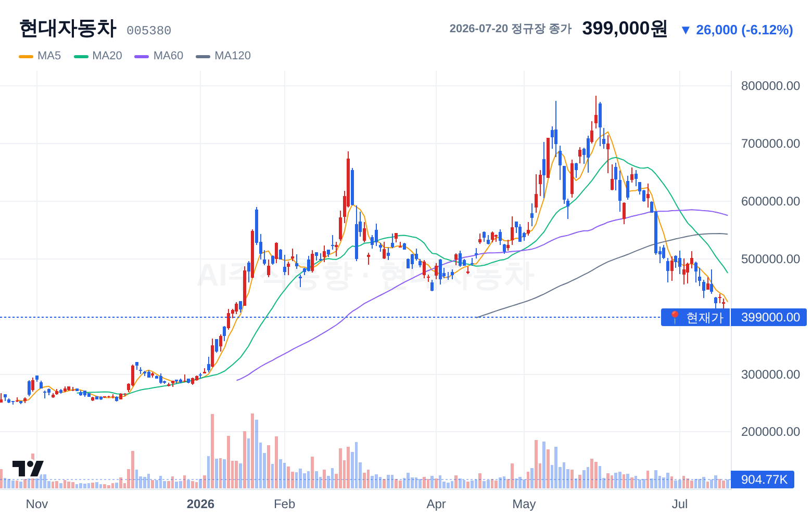Click the pin icon on 현재가 label
This screenshot has width=812, height=518.
[675, 317]
